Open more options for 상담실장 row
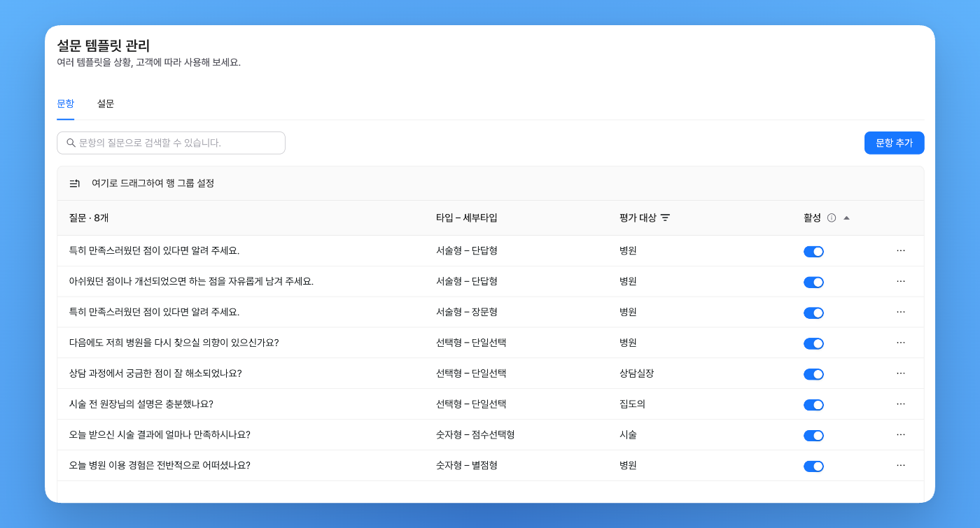 pos(901,373)
